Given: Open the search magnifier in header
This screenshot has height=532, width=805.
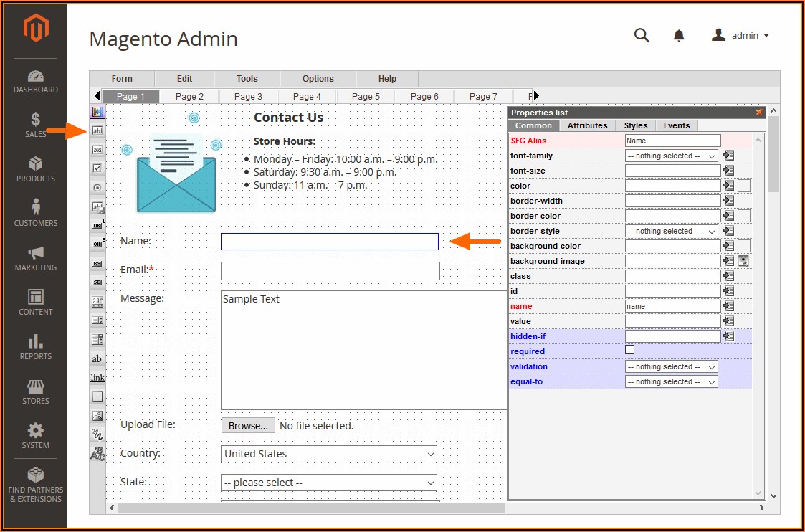Looking at the screenshot, I should pos(642,35).
